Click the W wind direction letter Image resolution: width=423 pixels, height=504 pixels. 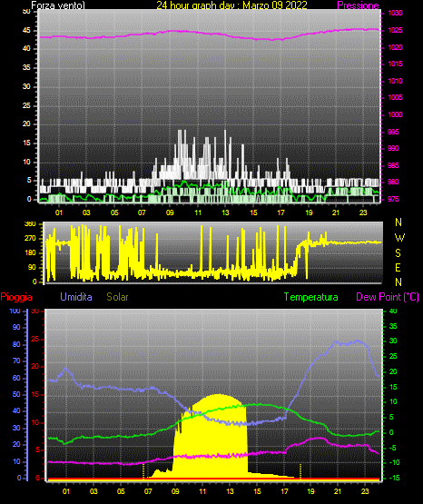[x=399, y=238]
